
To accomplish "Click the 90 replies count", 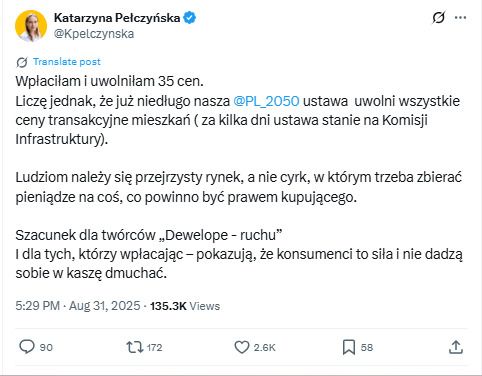I will coord(46,347).
